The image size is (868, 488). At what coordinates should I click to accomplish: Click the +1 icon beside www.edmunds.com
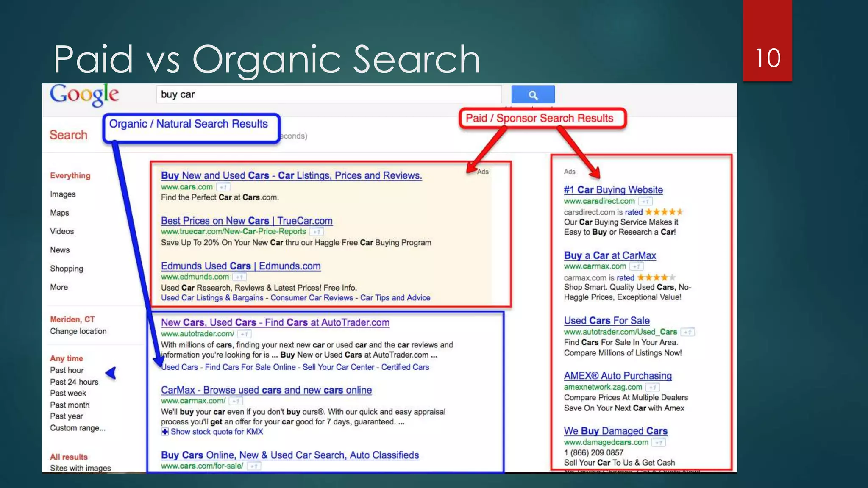tap(239, 277)
